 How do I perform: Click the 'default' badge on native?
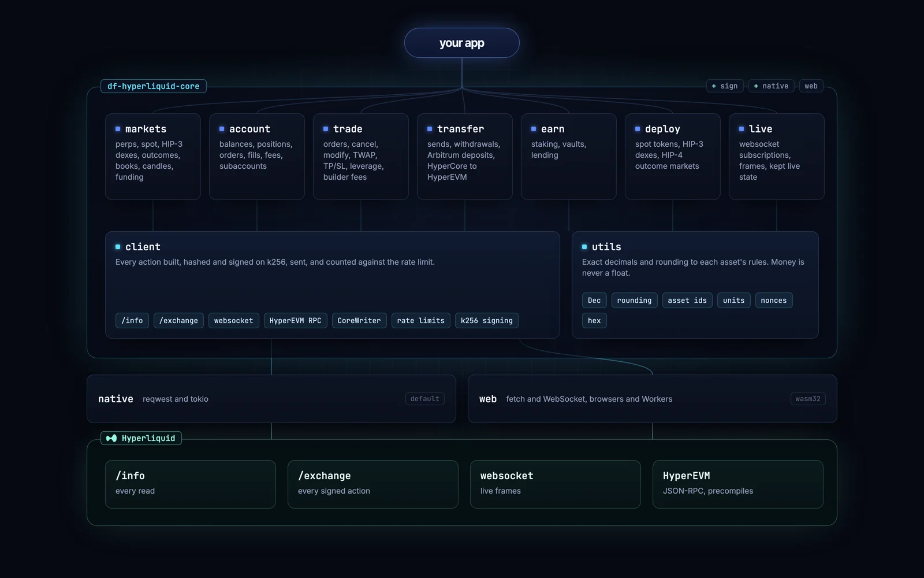(x=425, y=399)
